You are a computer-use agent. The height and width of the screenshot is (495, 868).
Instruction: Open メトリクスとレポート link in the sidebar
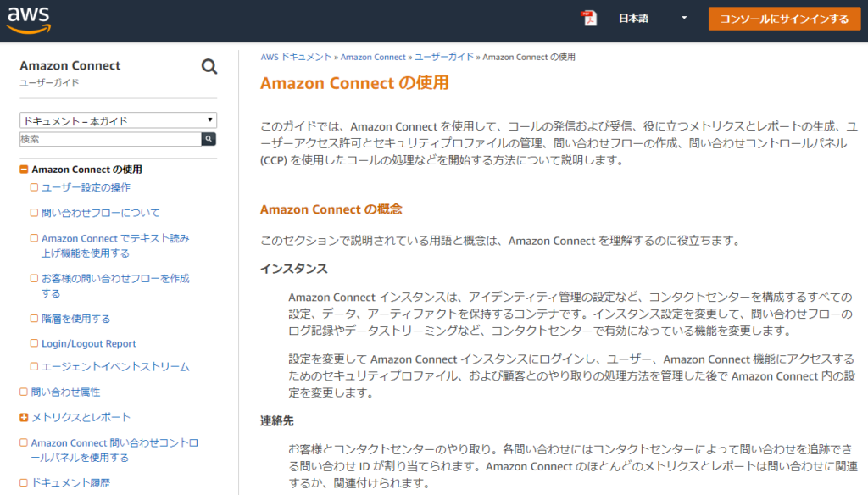pyautogui.click(x=81, y=418)
